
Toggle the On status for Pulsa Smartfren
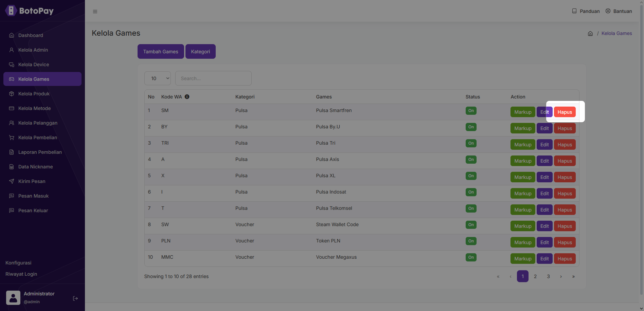(x=471, y=111)
